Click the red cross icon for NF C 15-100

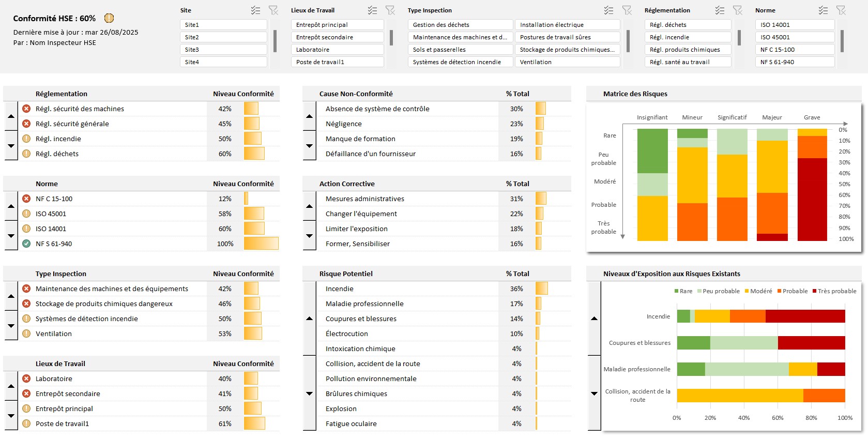tap(26, 199)
